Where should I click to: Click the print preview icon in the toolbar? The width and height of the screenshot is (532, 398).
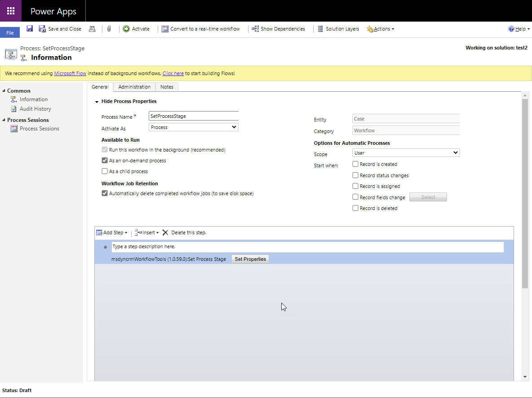(x=93, y=28)
